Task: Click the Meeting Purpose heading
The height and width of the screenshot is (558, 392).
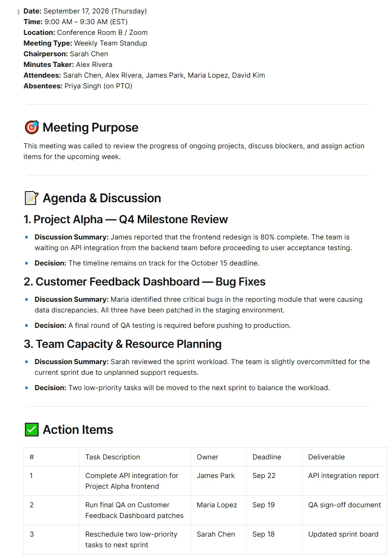Action: click(91, 127)
